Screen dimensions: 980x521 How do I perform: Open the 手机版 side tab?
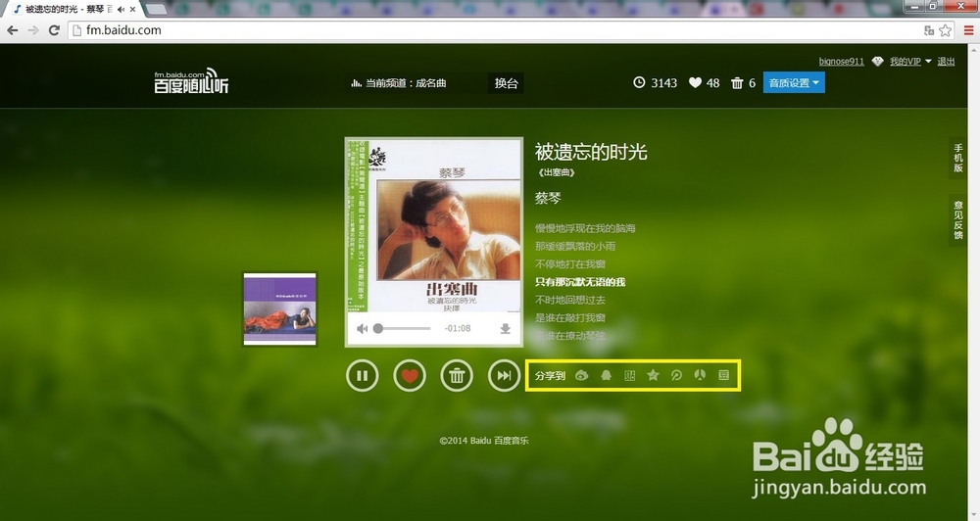958,158
